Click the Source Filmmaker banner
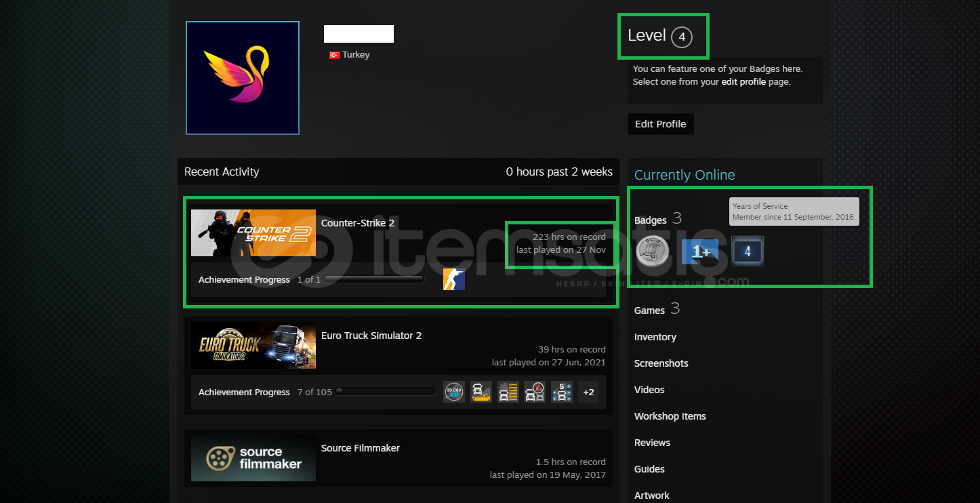The height and width of the screenshot is (503, 980). 253,458
